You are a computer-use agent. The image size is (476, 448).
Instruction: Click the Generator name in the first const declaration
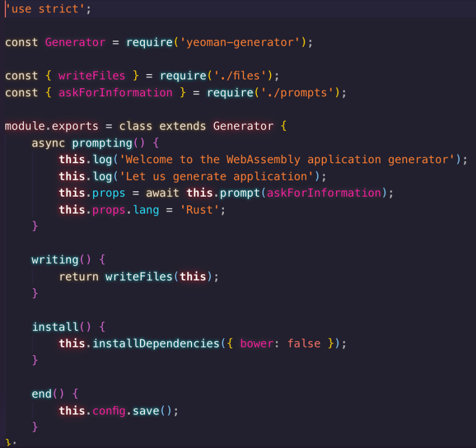75,43
